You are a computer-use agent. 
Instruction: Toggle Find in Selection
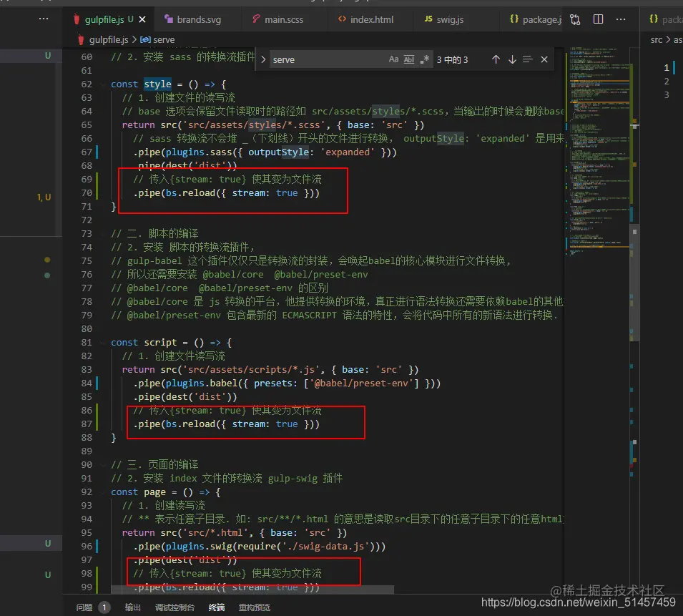tap(528, 59)
